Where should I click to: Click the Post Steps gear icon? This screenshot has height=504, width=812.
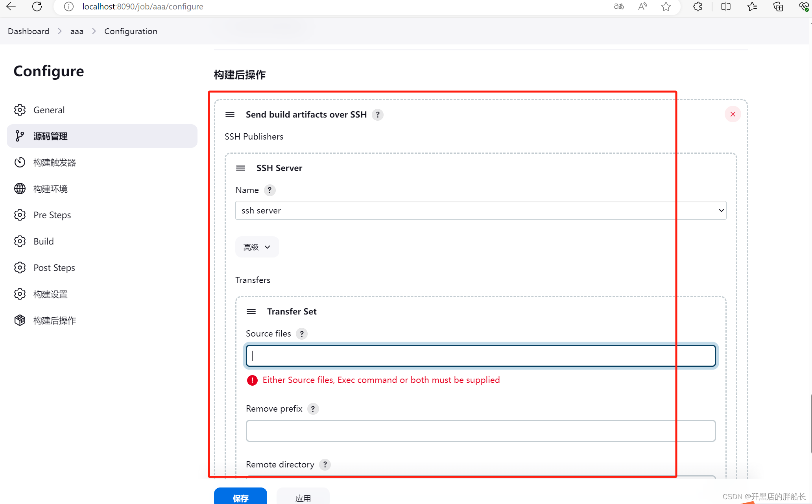coord(20,268)
